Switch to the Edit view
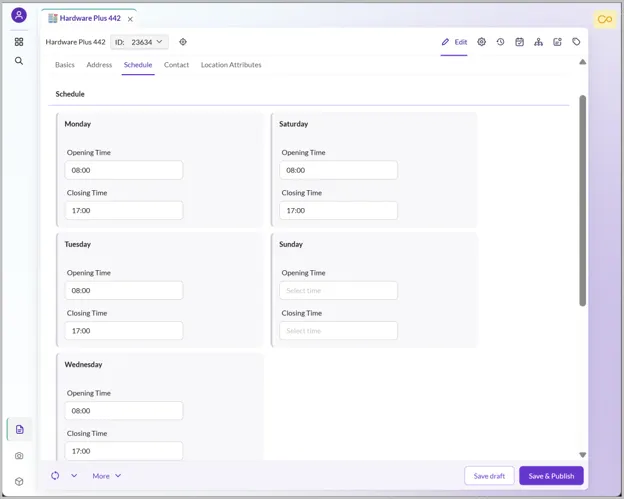This screenshot has width=624, height=499. tap(454, 42)
